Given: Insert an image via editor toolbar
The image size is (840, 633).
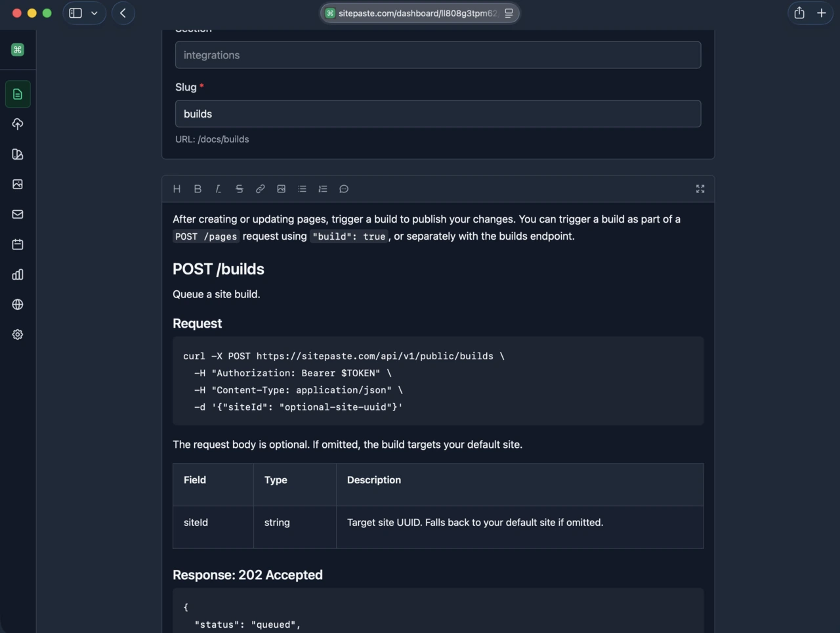Looking at the screenshot, I should click(281, 189).
